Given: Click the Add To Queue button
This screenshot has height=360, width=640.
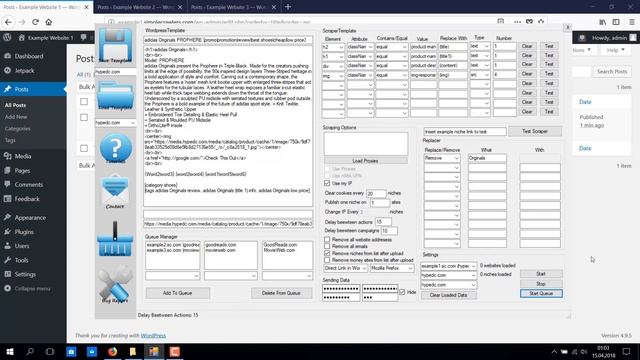Looking at the screenshot, I should (178, 293).
